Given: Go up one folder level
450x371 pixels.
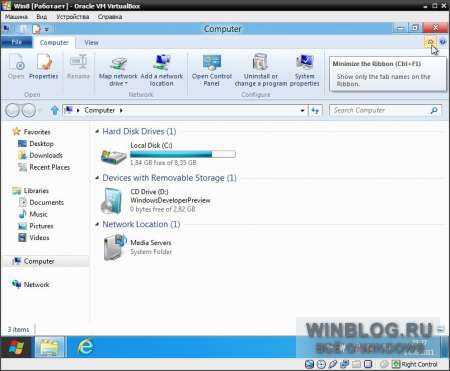Looking at the screenshot, I should [x=55, y=110].
